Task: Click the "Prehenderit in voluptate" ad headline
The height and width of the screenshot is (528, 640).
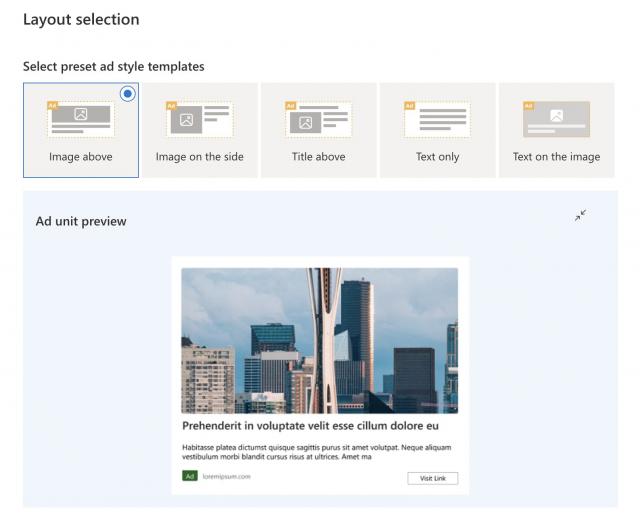Action: (x=310, y=426)
